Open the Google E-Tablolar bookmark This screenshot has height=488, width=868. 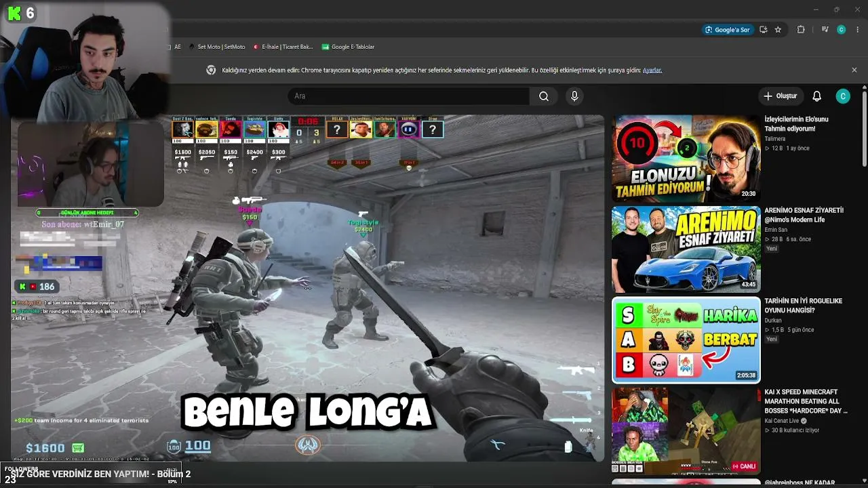tap(348, 47)
